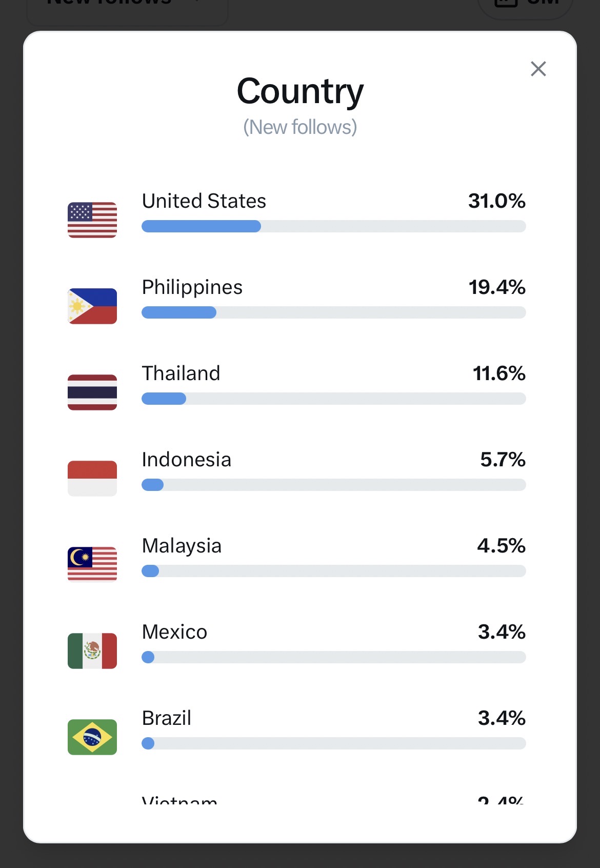Click the Philippines progress bar
The height and width of the screenshot is (868, 600).
tap(333, 312)
